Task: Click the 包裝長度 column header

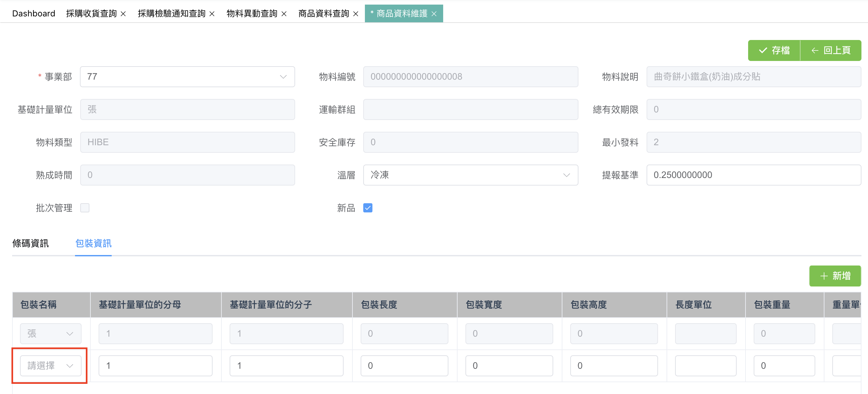Action: pyautogui.click(x=405, y=305)
